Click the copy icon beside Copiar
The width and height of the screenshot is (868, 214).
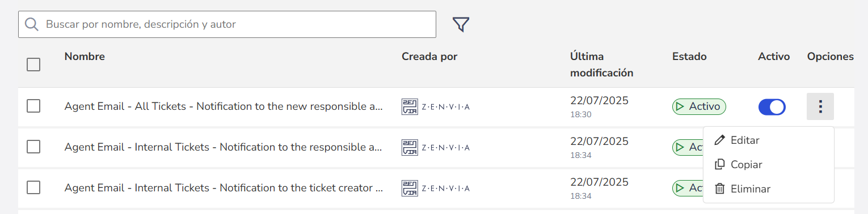(720, 164)
